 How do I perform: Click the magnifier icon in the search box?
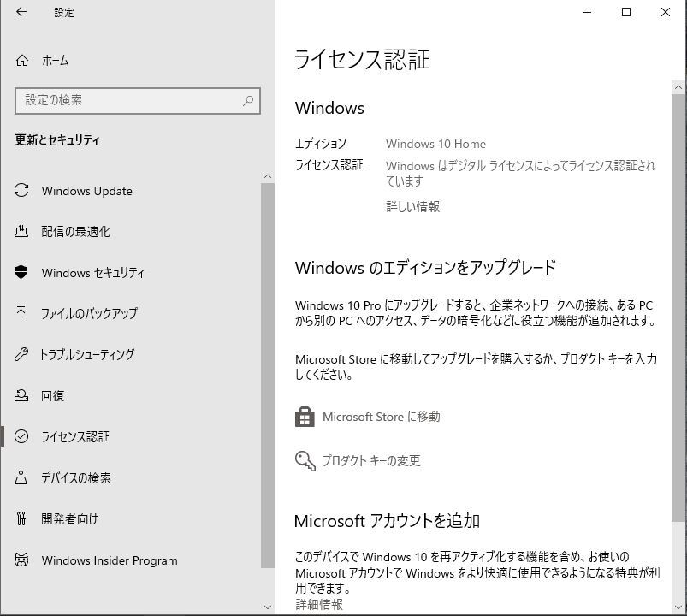point(248,100)
